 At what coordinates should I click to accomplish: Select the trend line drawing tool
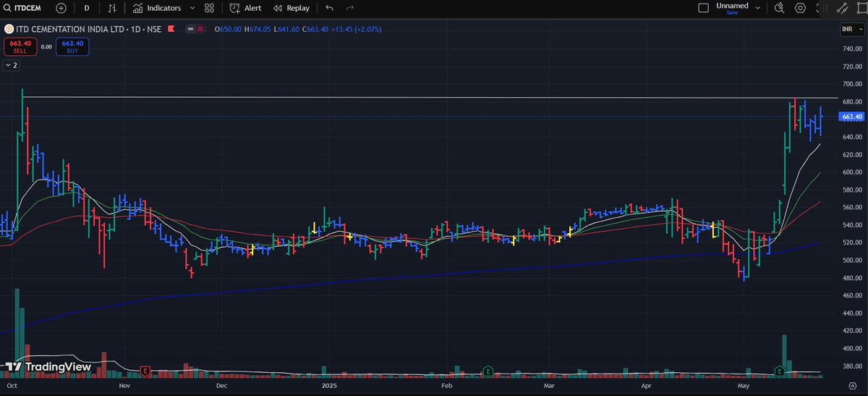click(842, 8)
